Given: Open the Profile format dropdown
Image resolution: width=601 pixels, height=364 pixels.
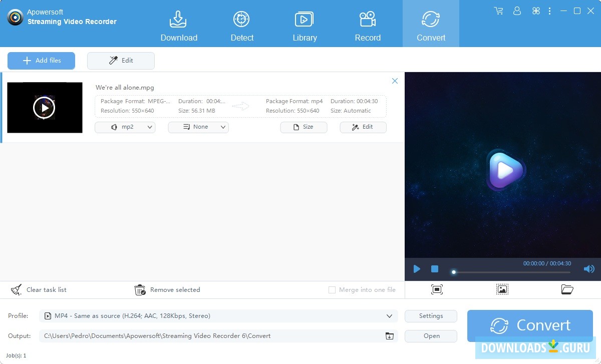Looking at the screenshot, I should pos(218,316).
